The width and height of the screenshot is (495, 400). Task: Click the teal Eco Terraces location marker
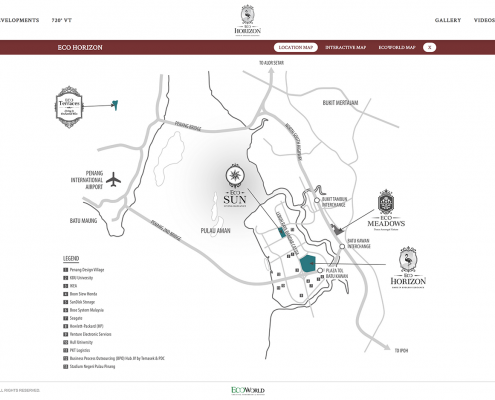tap(115, 105)
